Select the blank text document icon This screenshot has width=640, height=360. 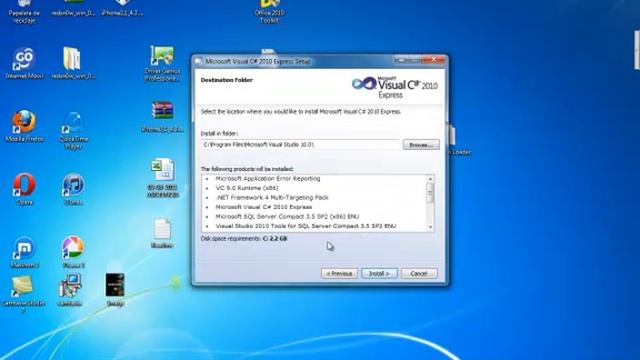pos(162,233)
